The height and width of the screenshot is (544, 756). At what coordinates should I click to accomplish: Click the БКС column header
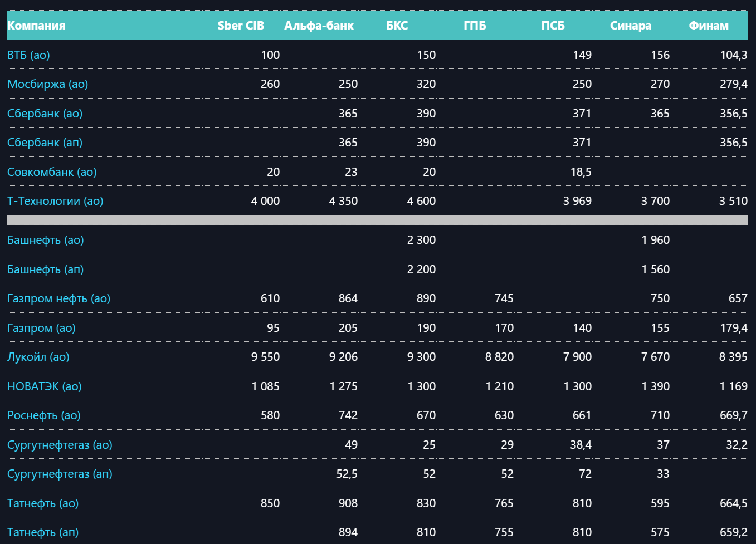click(397, 26)
